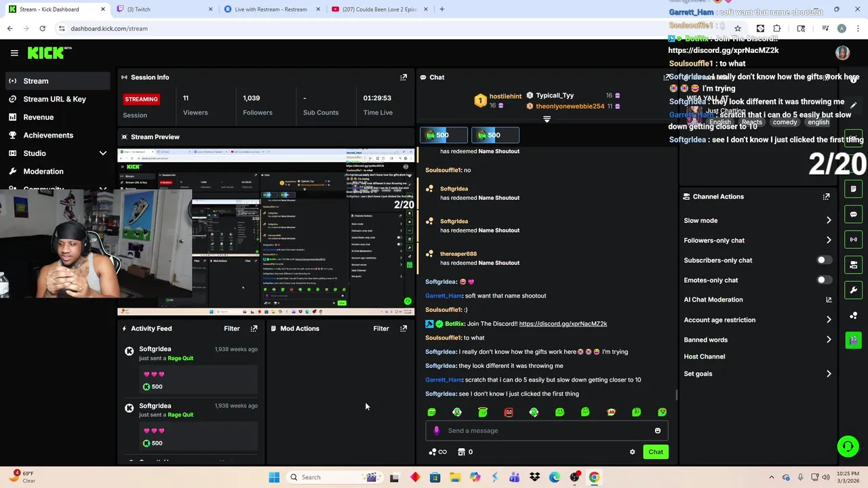Expand Set goals options
Image resolution: width=868 pixels, height=488 pixels.
point(829,373)
